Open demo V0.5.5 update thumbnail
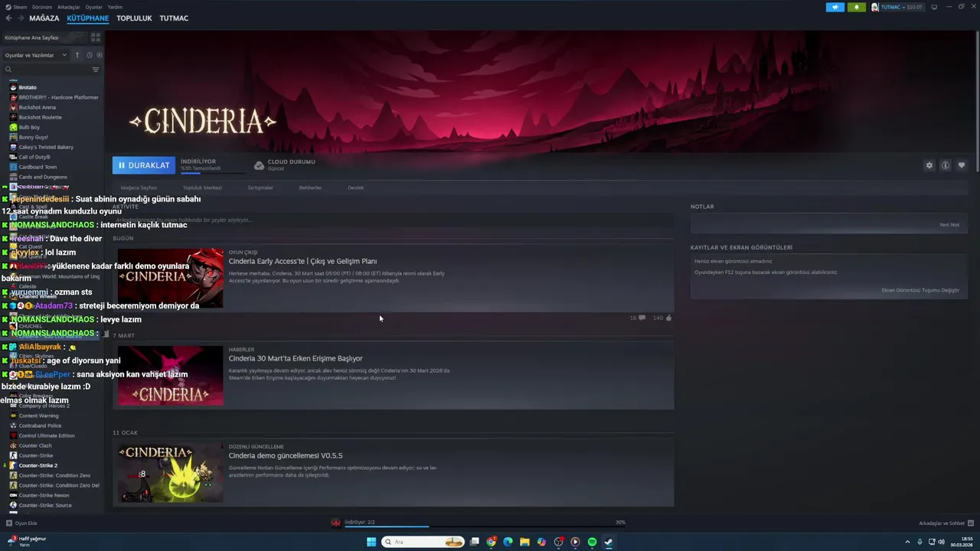Screen dimensions: 980x551 171,473
